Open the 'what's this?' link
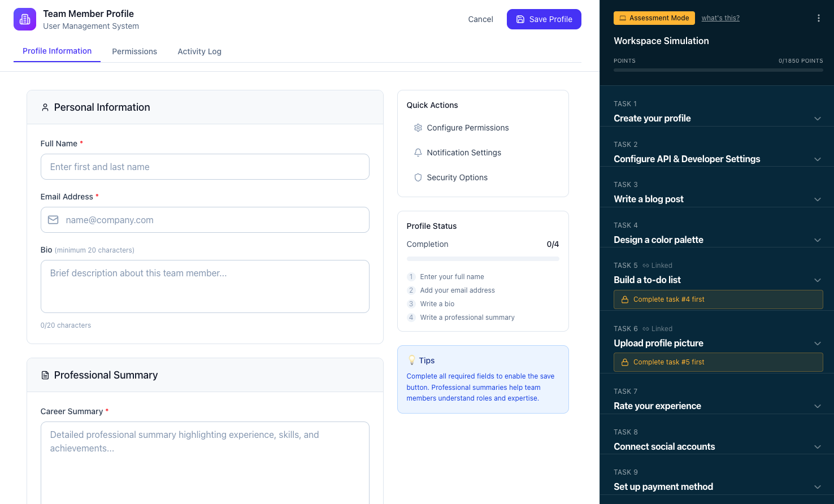Image resolution: width=834 pixels, height=504 pixels. pyautogui.click(x=720, y=18)
